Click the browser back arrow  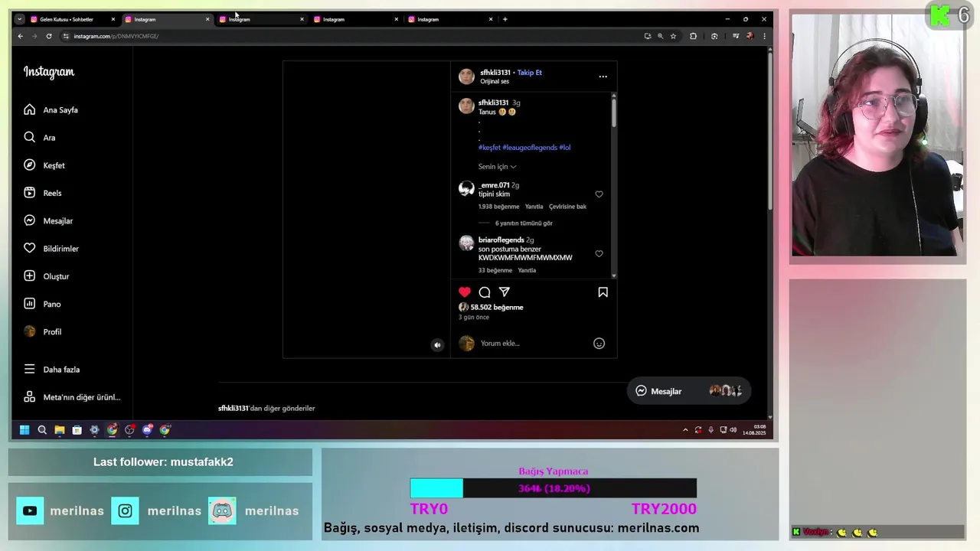[x=21, y=36]
